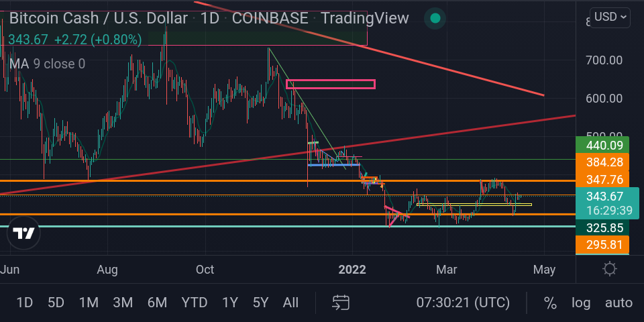This screenshot has height=322, width=644.
Task: Click the green market status indicator
Action: [435, 19]
